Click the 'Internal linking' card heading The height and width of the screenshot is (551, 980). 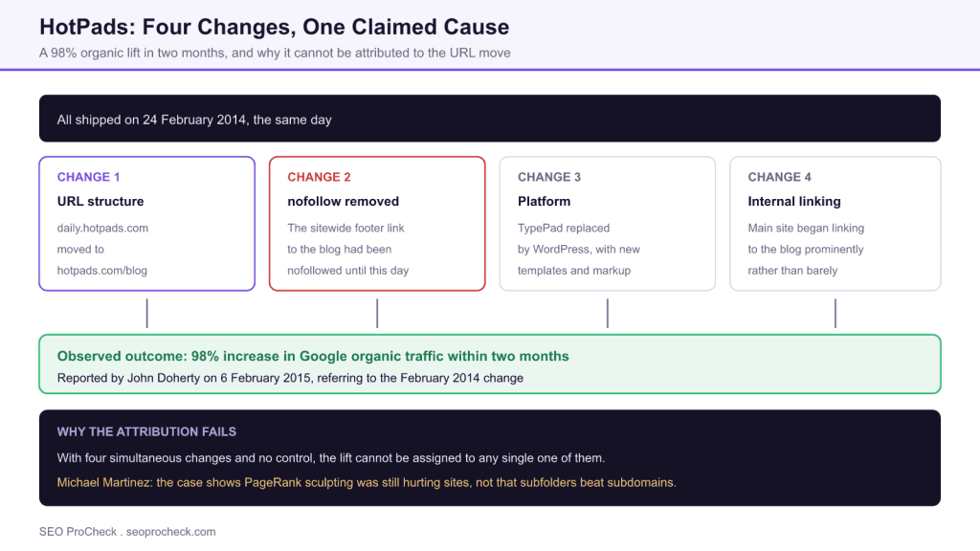pos(794,201)
